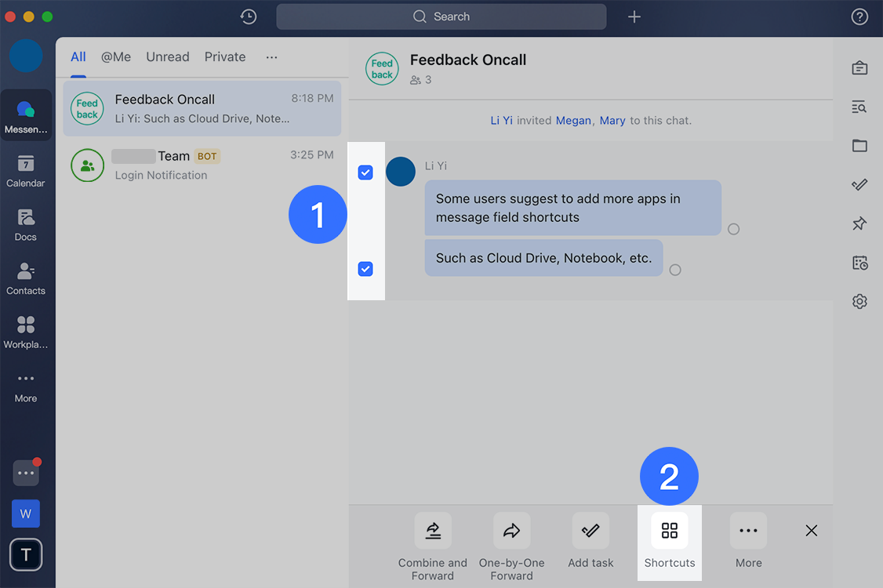The image size is (883, 588).
Task: Open the plus button create menu
Action: [634, 16]
